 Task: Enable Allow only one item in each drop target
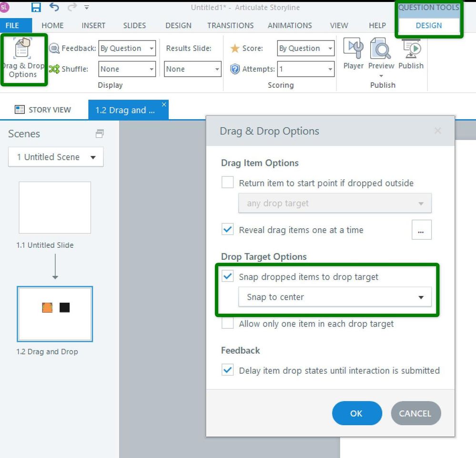click(227, 323)
